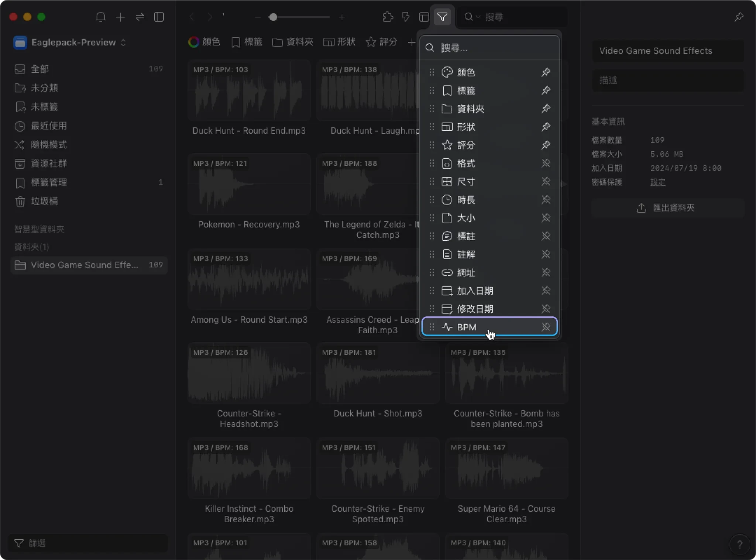This screenshot has height=560, width=756.
Task: Select Duck Hunt - Shot.mp3 thumbnail
Action: point(378,373)
